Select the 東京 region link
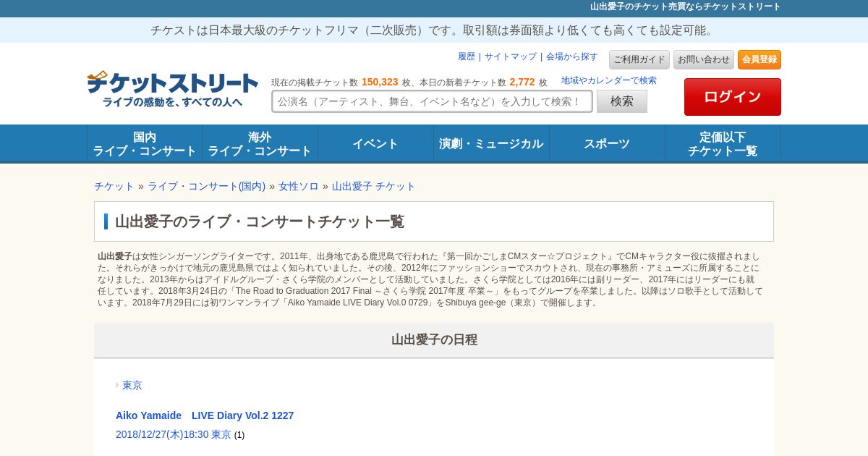The image size is (868, 456). pyautogui.click(x=132, y=385)
